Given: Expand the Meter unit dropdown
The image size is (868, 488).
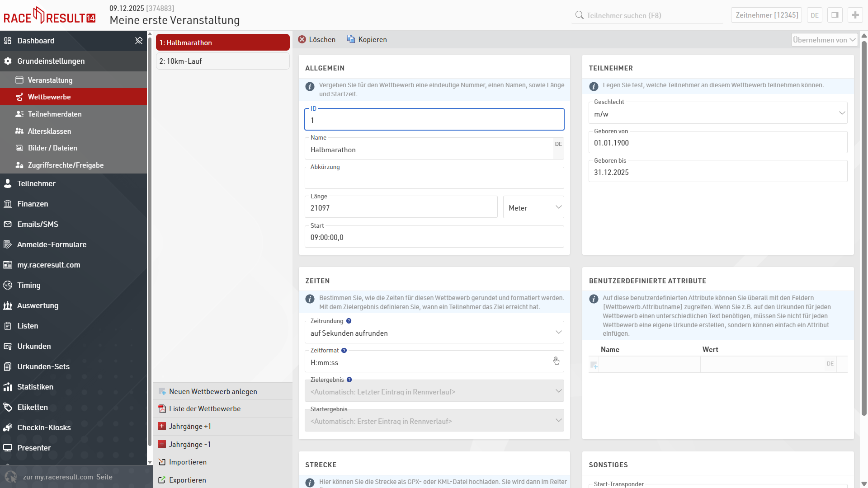Looking at the screenshot, I should tap(533, 207).
